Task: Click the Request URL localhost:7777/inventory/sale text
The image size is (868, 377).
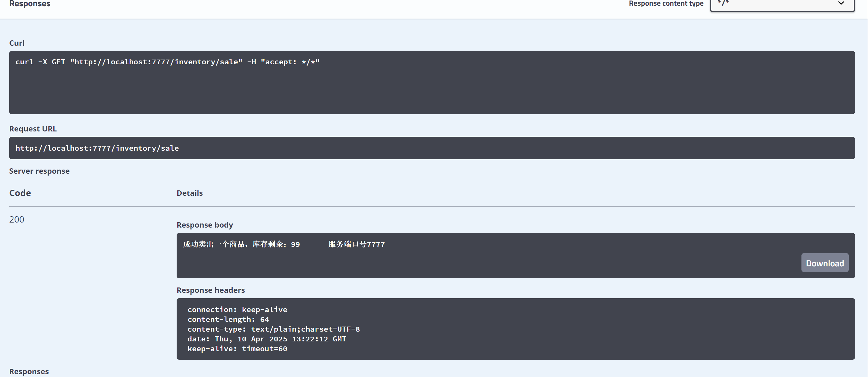Action: click(97, 148)
